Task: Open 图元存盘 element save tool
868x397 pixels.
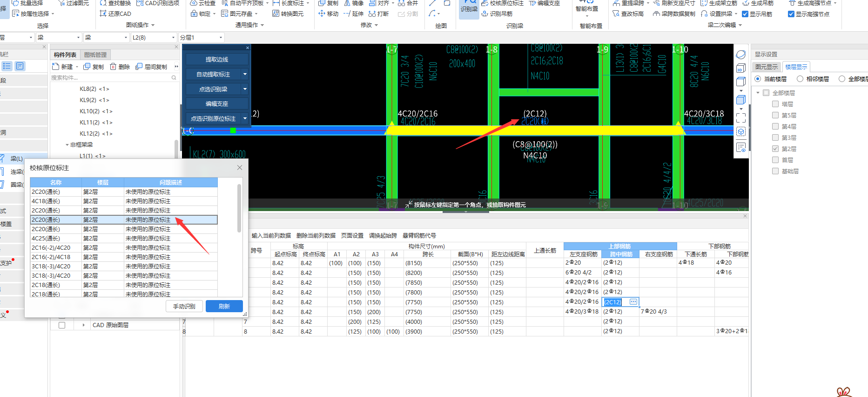Action: tap(237, 14)
